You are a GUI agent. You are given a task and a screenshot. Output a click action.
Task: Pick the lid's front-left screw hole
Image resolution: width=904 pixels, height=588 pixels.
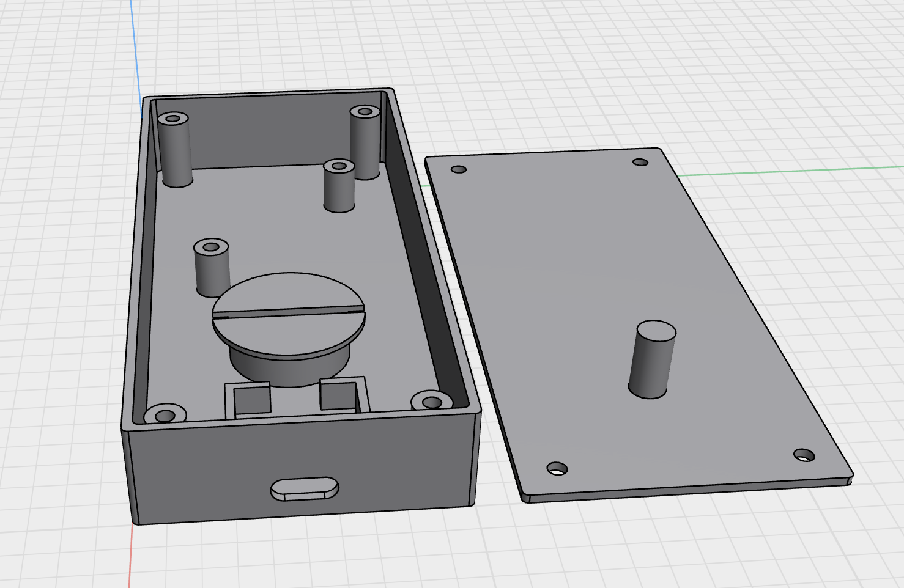click(557, 469)
